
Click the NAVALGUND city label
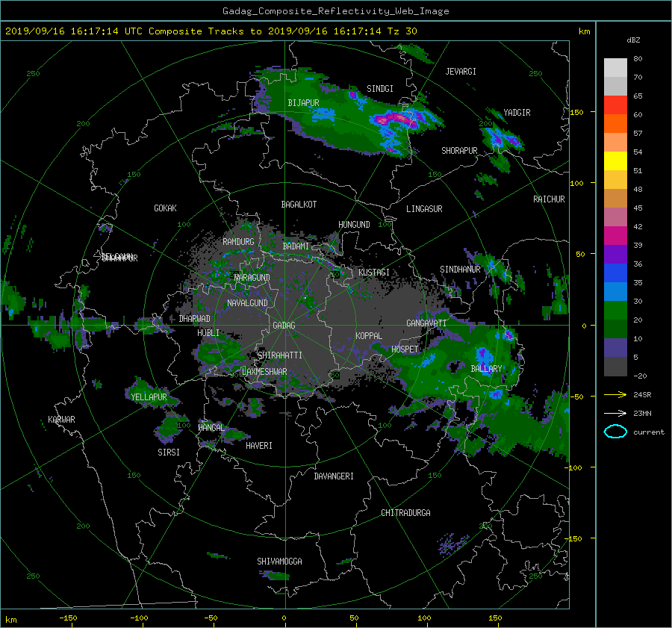tap(247, 303)
